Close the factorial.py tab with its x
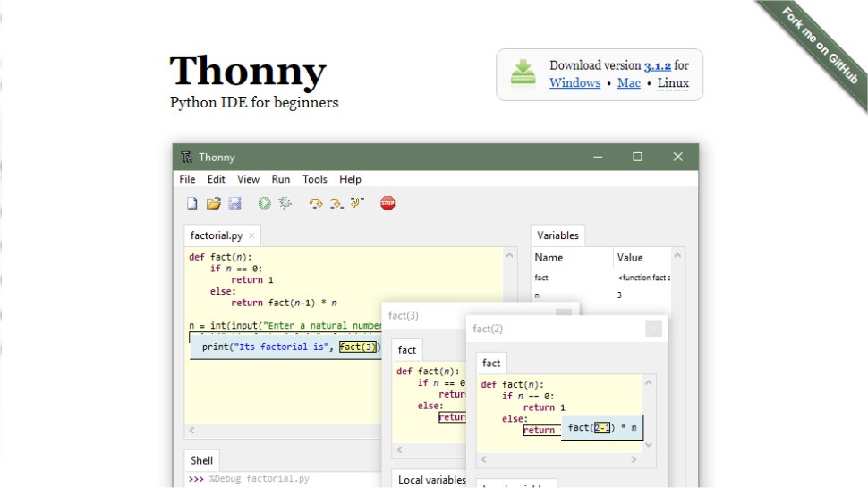Viewport: 868px width, 488px height. pos(251,236)
